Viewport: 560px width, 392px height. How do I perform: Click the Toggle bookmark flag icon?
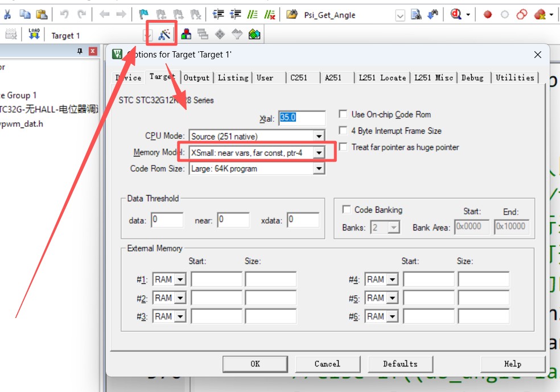(x=143, y=14)
